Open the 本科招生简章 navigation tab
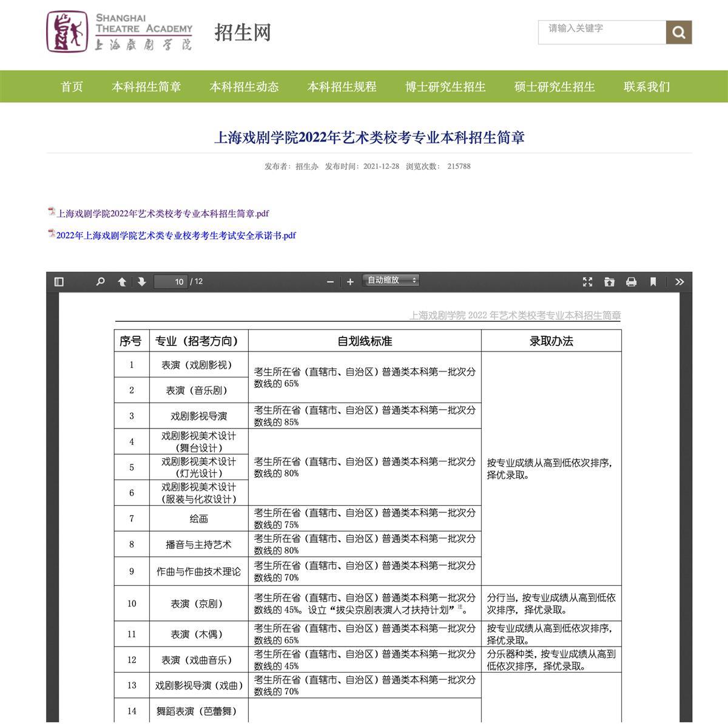This screenshot has height=726, width=728. click(x=146, y=87)
